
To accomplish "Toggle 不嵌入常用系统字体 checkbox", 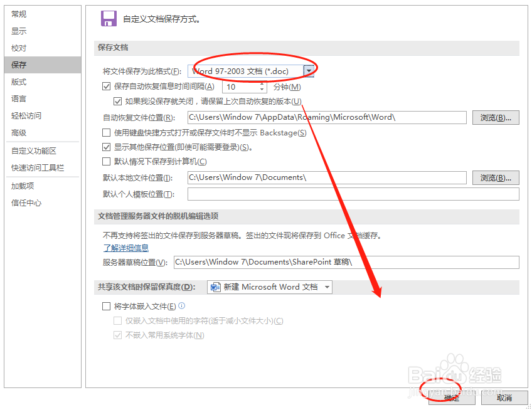I will click(x=118, y=335).
